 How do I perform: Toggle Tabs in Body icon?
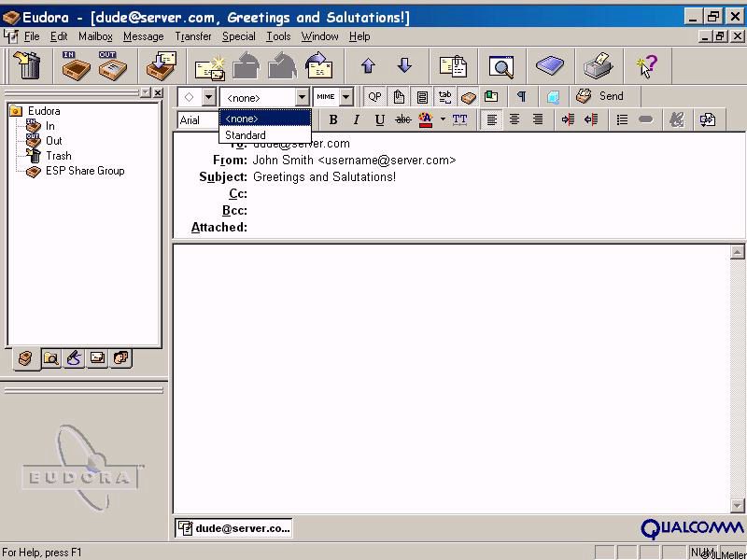point(445,97)
